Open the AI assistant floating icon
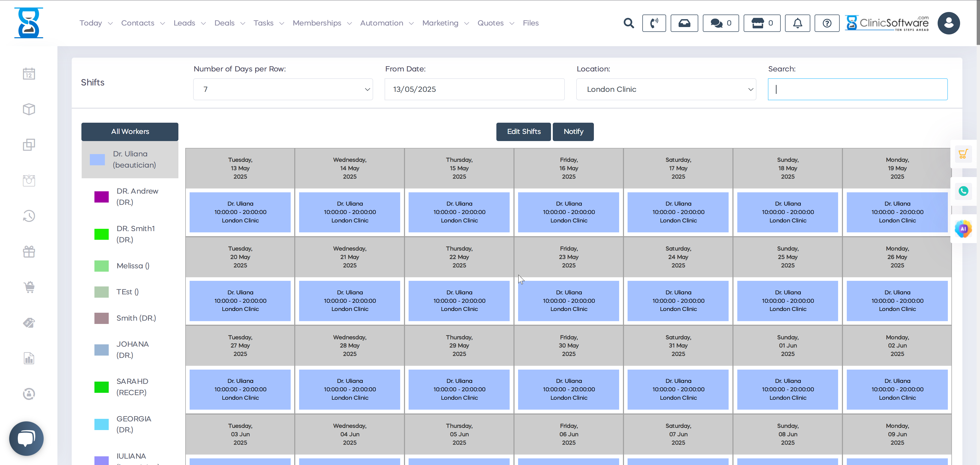Viewport: 980px width, 465px height. 963,229
